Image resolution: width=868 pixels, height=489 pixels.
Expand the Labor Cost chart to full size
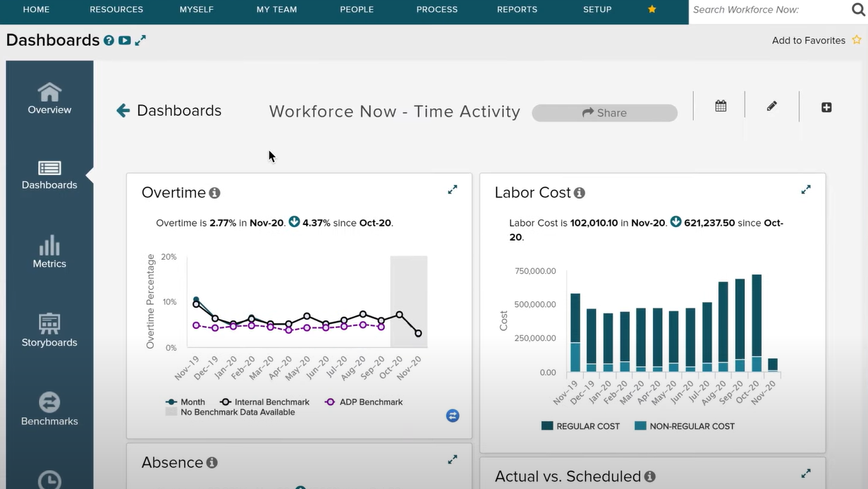[x=806, y=189]
